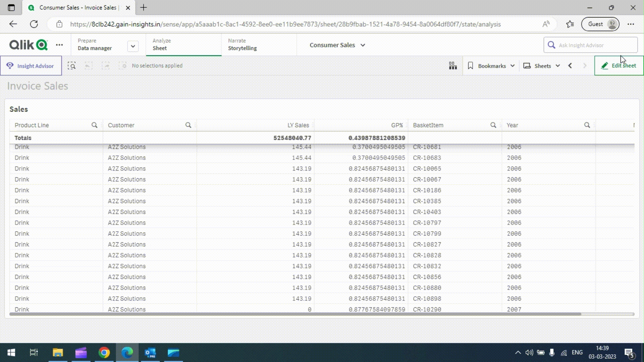
Task: Click the Guest profile button
Action: tap(600, 24)
